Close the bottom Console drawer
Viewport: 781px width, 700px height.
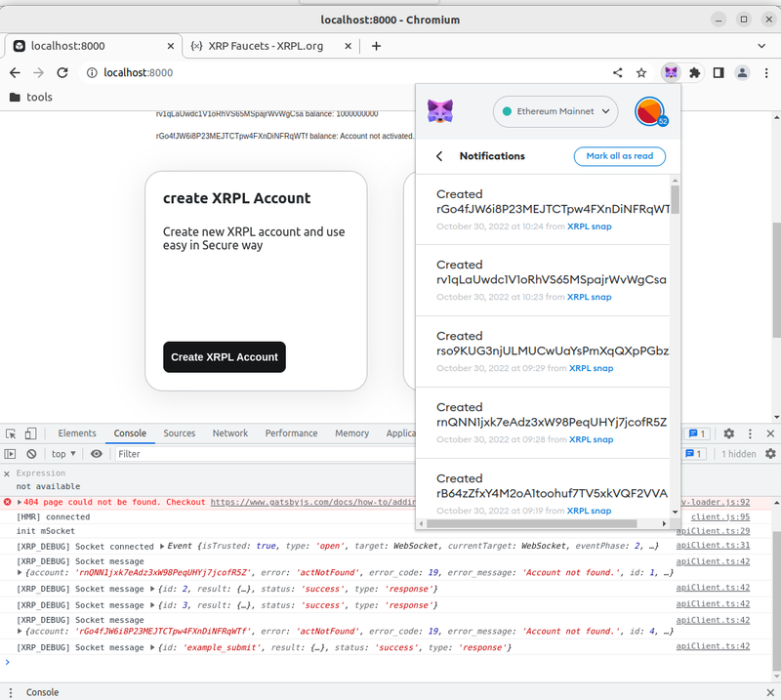tap(770, 692)
